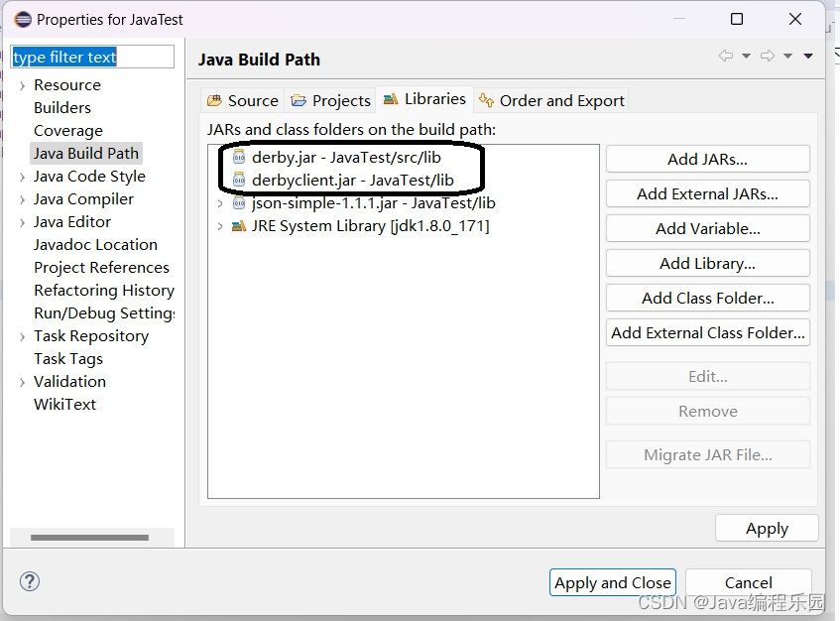Image resolution: width=840 pixels, height=621 pixels.
Task: Select Resource in the sidebar
Action: [67, 85]
